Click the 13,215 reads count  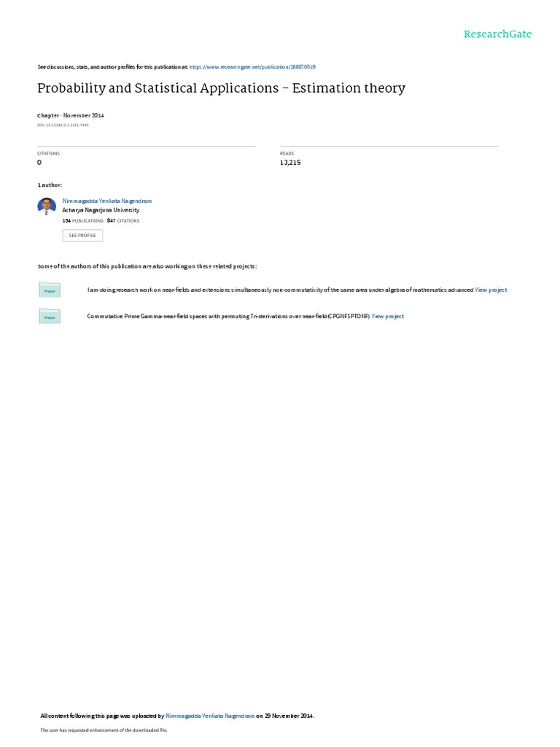pyautogui.click(x=290, y=163)
